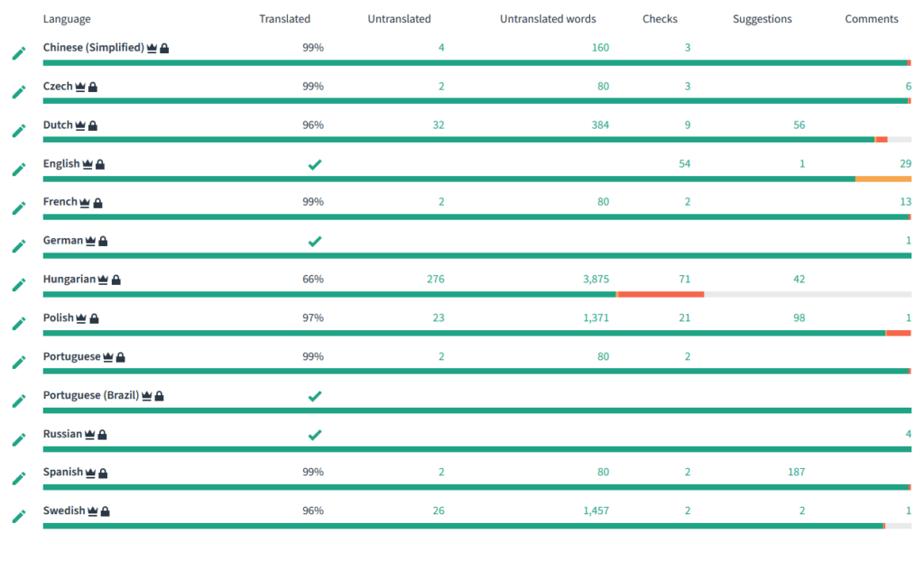Click the pencil edit icon for Dutch
924x561 pixels.
[19, 131]
